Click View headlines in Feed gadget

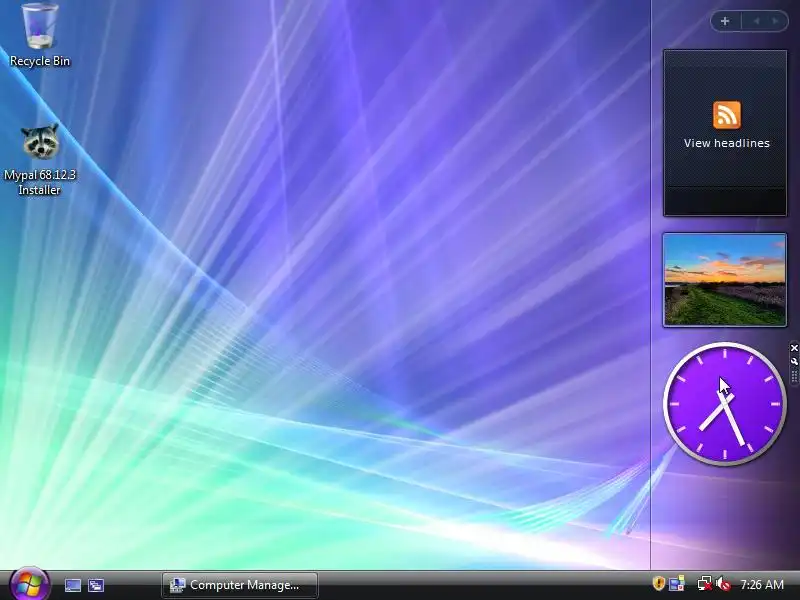pyautogui.click(x=727, y=143)
